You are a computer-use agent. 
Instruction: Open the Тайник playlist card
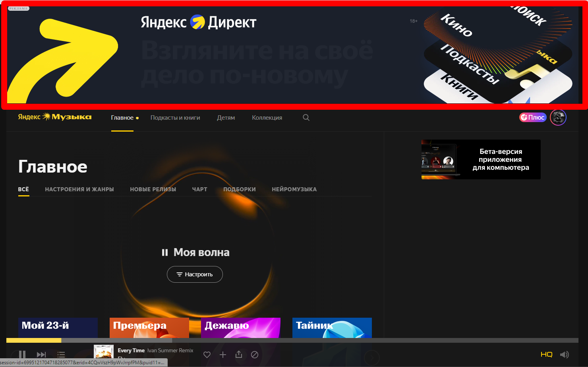(x=332, y=328)
